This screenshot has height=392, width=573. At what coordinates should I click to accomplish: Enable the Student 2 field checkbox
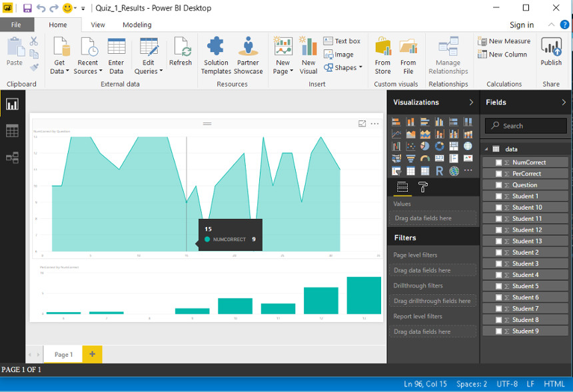coord(498,253)
